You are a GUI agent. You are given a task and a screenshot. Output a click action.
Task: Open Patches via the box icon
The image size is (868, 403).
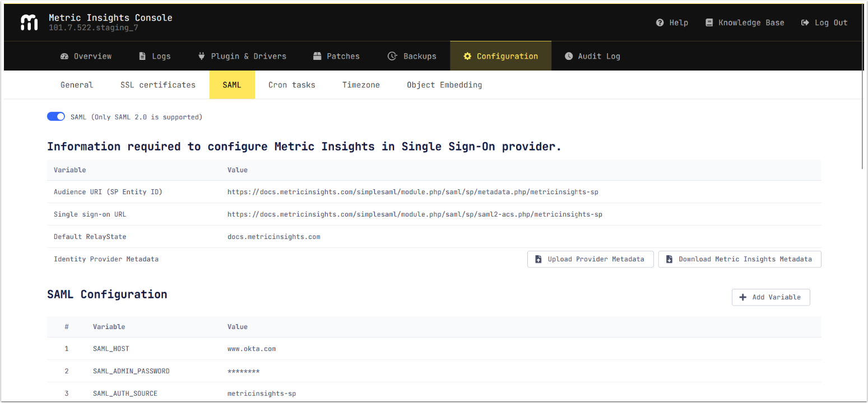pos(317,57)
